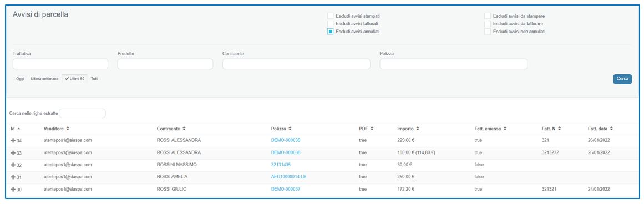Expand details of row 30
The image size is (644, 204).
pyautogui.click(x=13, y=189)
